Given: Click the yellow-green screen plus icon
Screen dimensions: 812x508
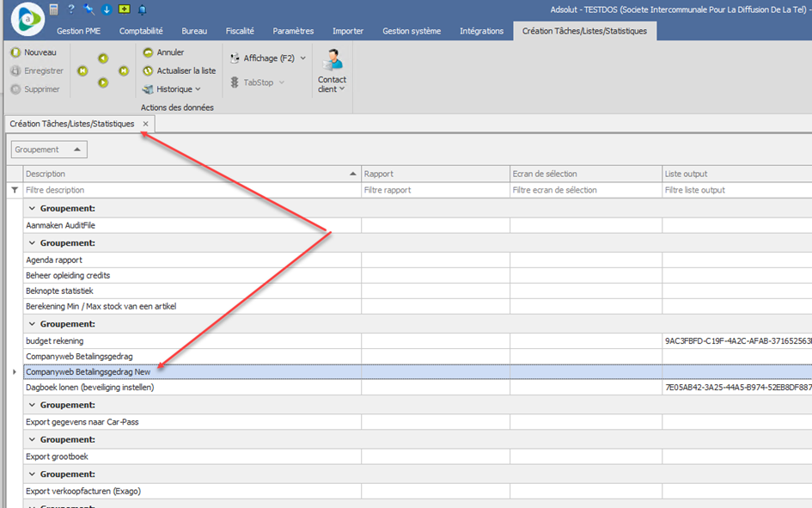Looking at the screenshot, I should [x=125, y=9].
